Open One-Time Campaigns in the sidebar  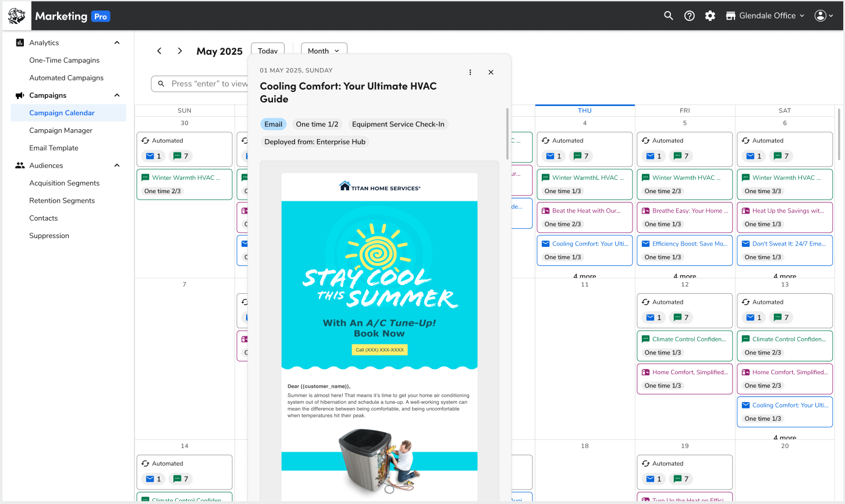tap(65, 61)
